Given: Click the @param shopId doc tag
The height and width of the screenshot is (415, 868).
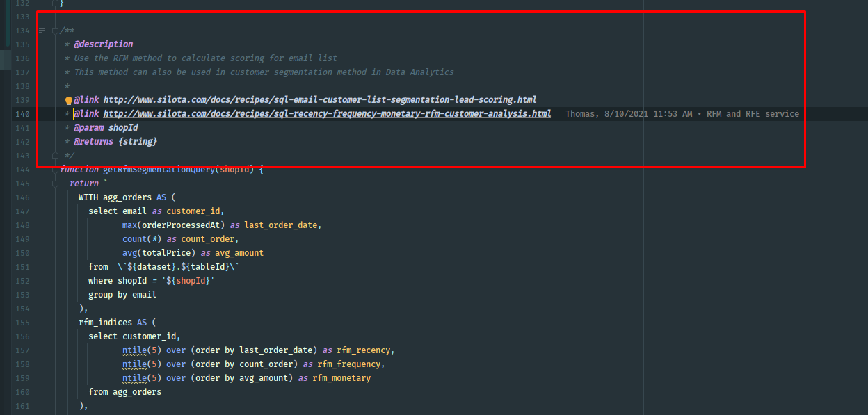Looking at the screenshot, I should click(106, 128).
